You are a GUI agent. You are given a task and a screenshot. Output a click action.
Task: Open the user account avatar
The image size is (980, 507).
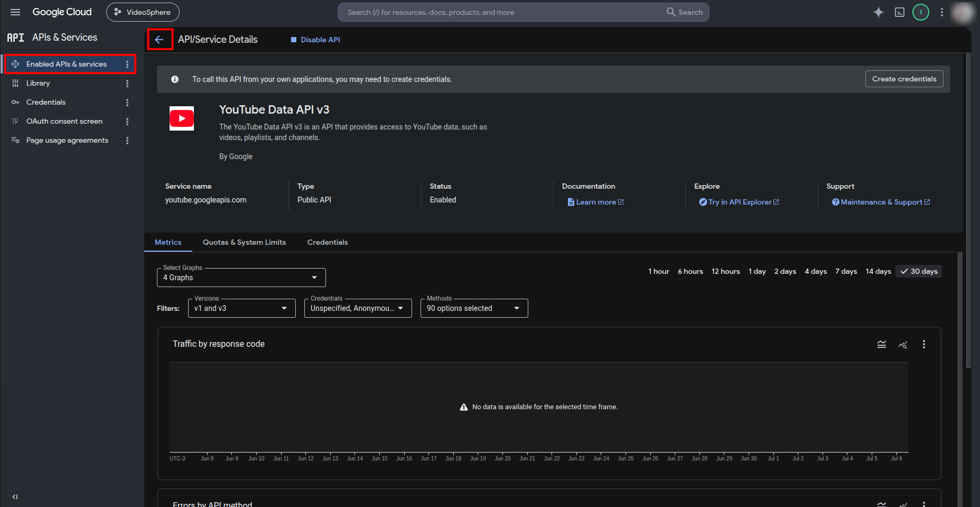962,12
